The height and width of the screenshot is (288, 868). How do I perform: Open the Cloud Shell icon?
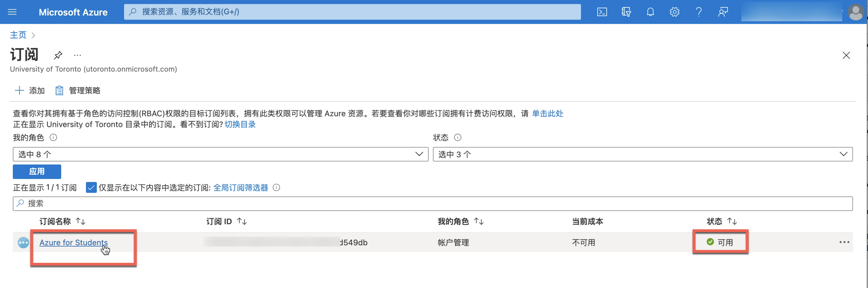pyautogui.click(x=602, y=12)
